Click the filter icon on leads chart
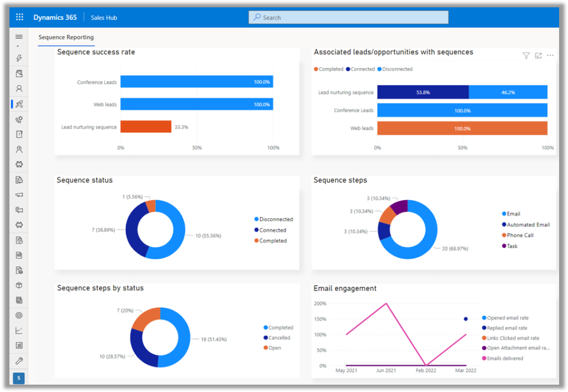Viewport: 568px width, 392px height. click(526, 55)
